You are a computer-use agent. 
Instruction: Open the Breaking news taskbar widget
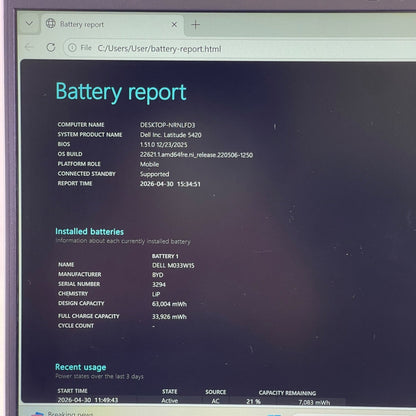pos(62,413)
